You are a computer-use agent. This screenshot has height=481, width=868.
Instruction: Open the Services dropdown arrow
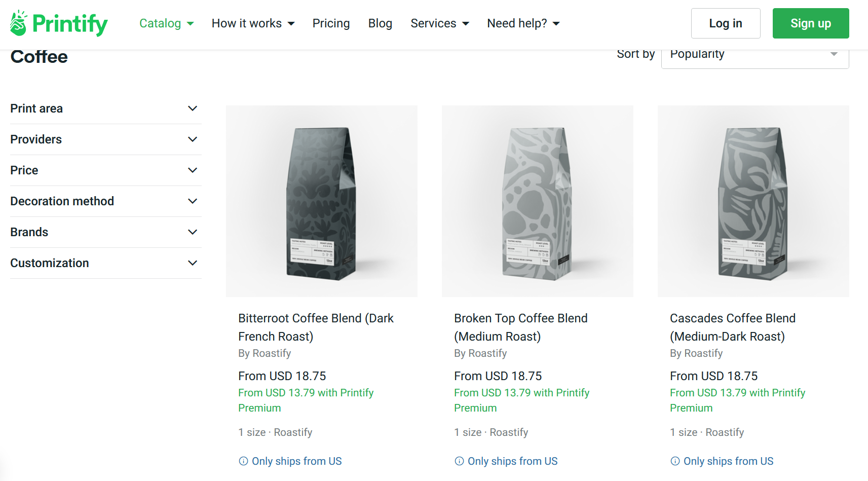[x=465, y=23]
